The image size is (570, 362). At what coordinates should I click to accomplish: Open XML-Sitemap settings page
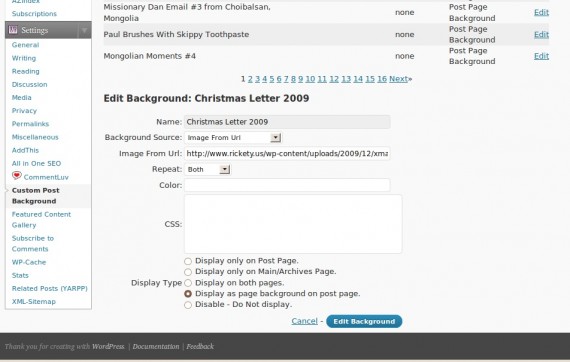point(33,302)
